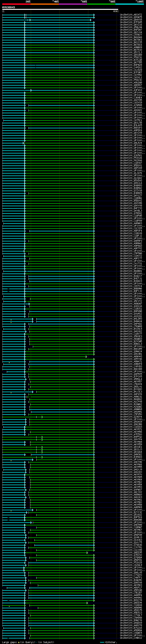Image resolution: width=146 pixels, height=644 pixels.
Task: Select the UniRef100_A3F4S3 label
Action: (x=131, y=90)
